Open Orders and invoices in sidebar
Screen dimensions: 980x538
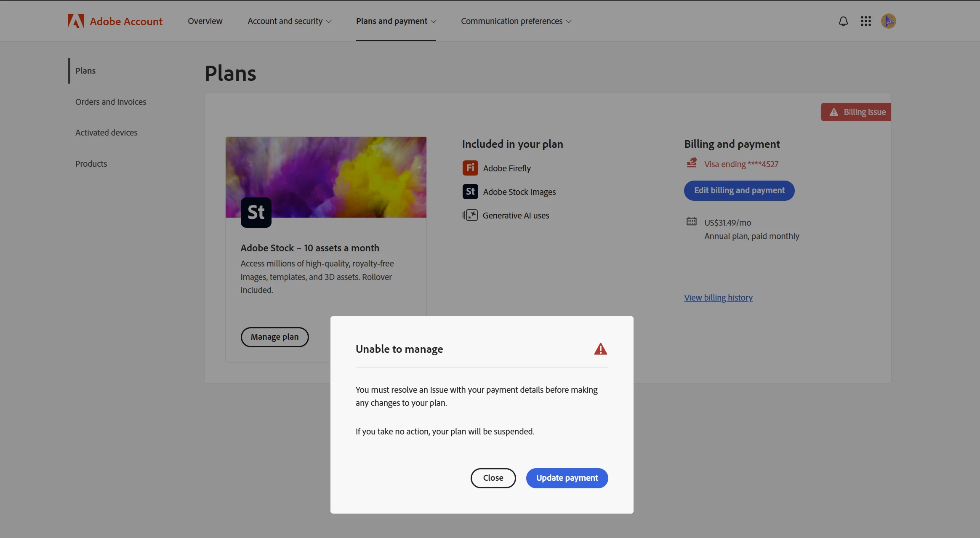[x=111, y=102]
